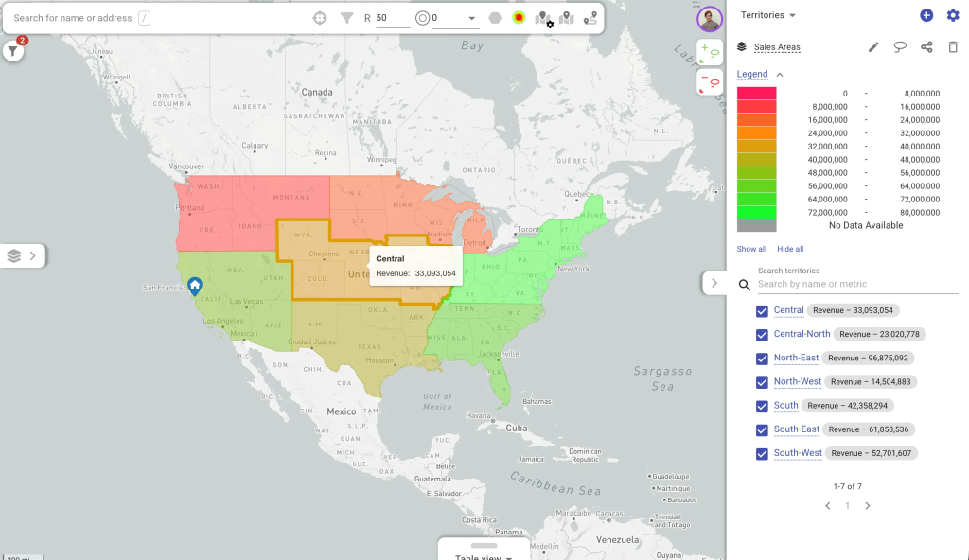Viewport: 969px width, 560px height.
Task: Edit Sales Areas with the pencil icon
Action: [x=873, y=47]
